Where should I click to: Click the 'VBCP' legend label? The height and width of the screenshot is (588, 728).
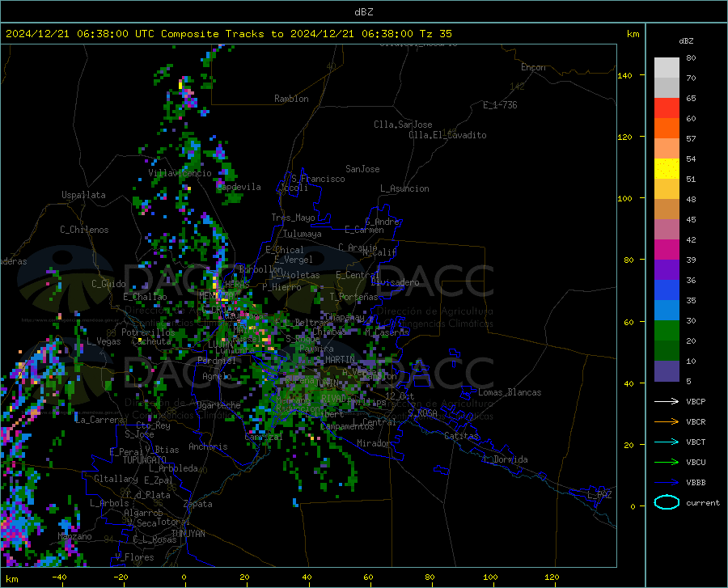tap(696, 401)
